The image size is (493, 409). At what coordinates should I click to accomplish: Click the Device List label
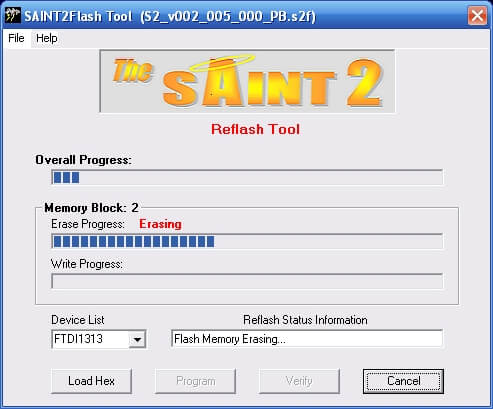[x=78, y=320]
